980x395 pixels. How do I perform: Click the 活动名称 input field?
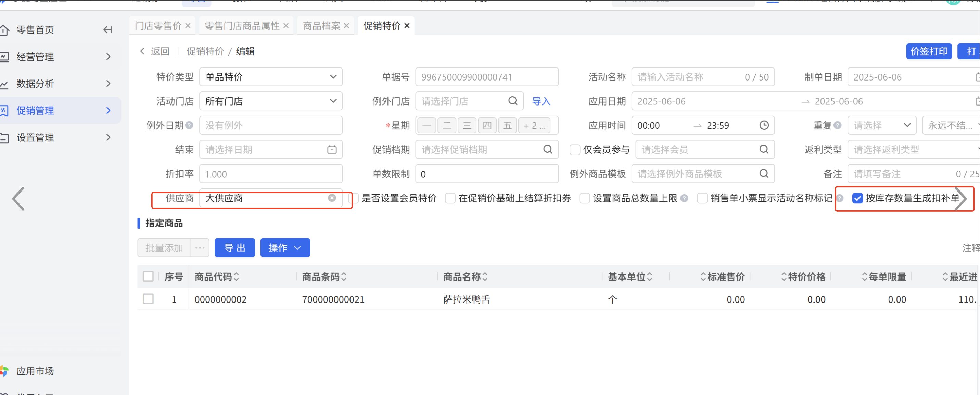click(703, 77)
